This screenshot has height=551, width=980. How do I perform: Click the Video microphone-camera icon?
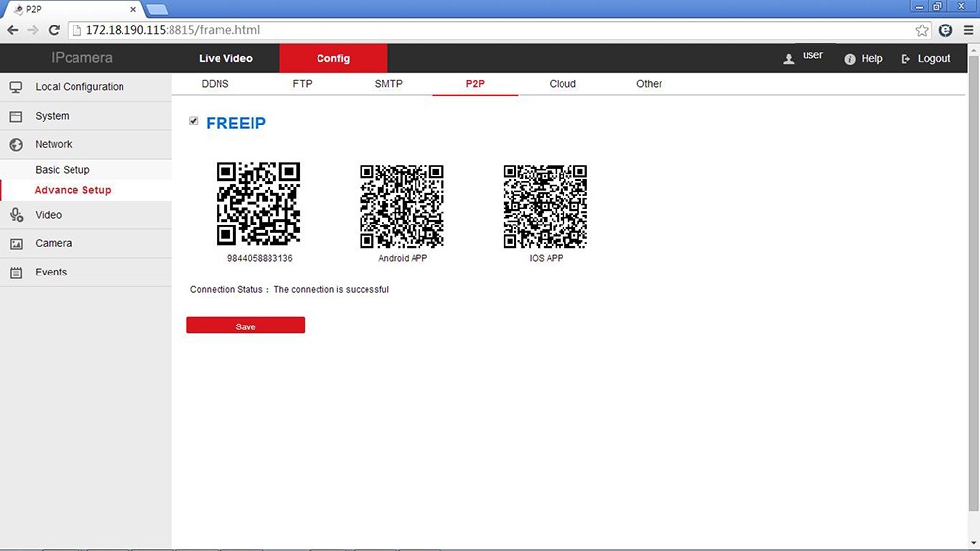coord(16,215)
